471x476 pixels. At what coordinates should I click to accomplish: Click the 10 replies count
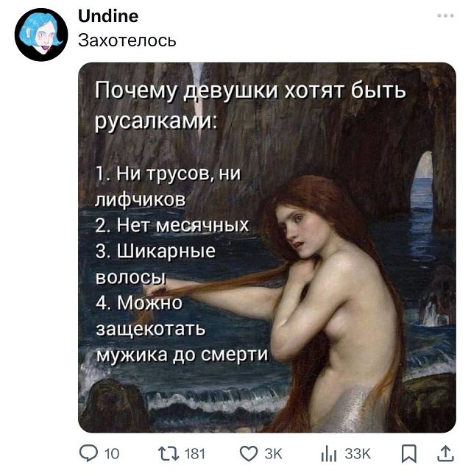[112, 454]
